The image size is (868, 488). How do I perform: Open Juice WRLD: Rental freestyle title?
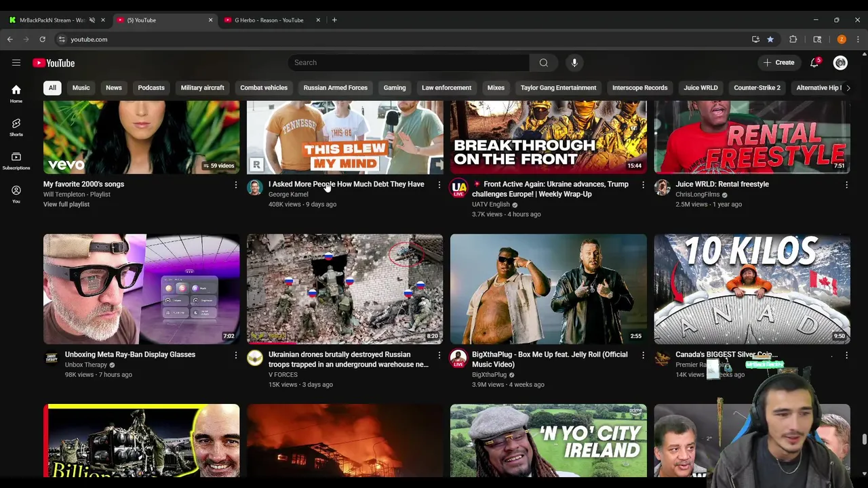tap(722, 184)
